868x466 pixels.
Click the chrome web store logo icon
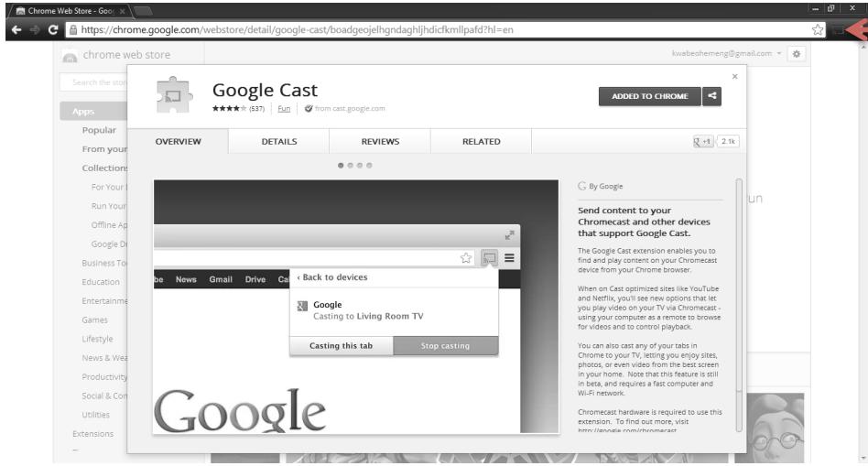point(70,56)
